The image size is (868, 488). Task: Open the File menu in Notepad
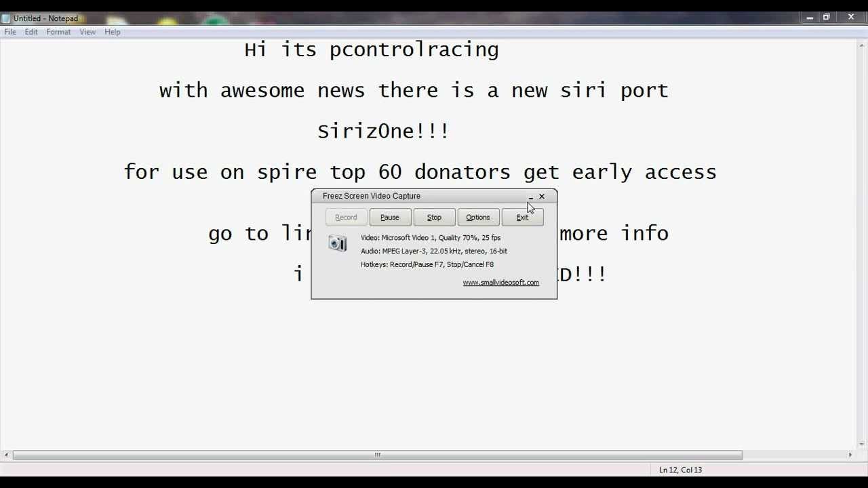point(10,32)
